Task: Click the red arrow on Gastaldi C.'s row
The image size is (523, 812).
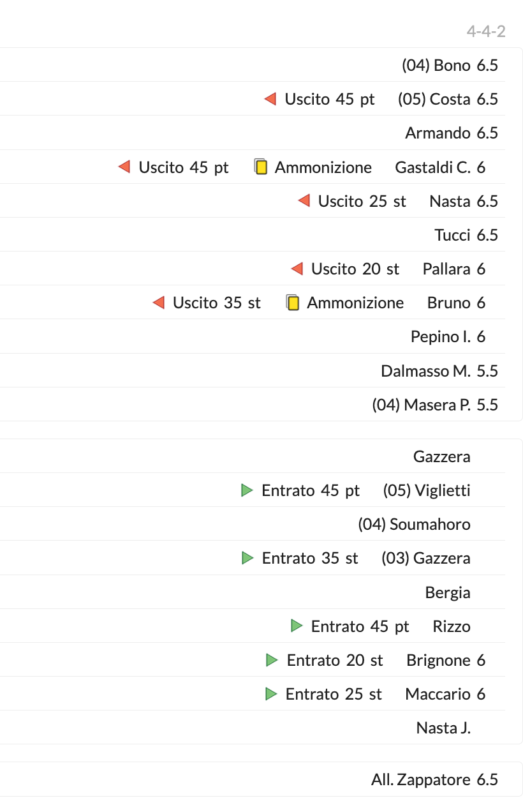Action: click(x=124, y=167)
